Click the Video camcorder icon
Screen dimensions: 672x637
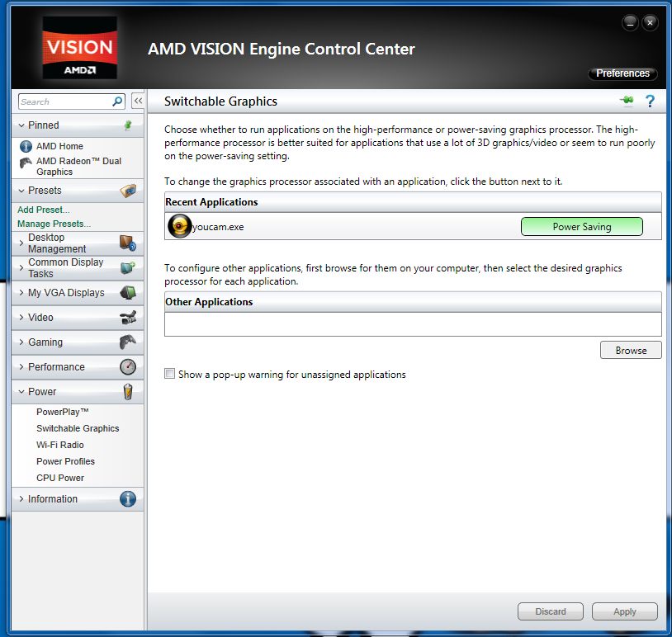(x=128, y=318)
